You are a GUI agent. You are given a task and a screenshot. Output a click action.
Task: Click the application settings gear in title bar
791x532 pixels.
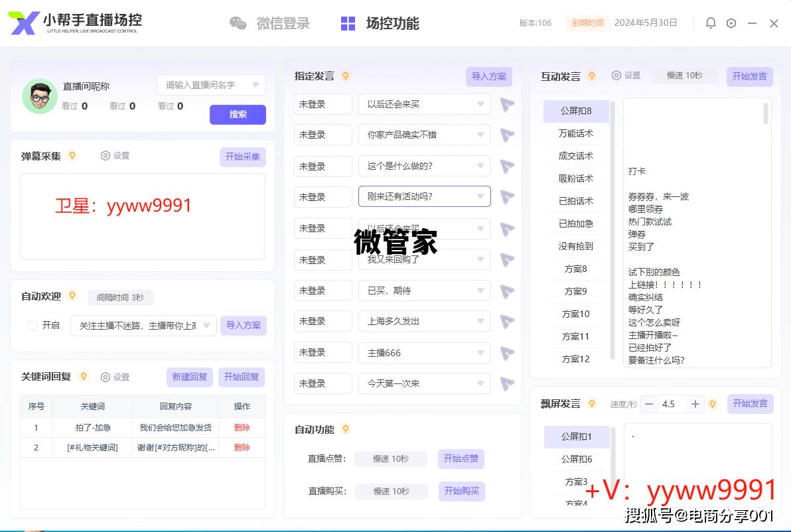(x=731, y=23)
